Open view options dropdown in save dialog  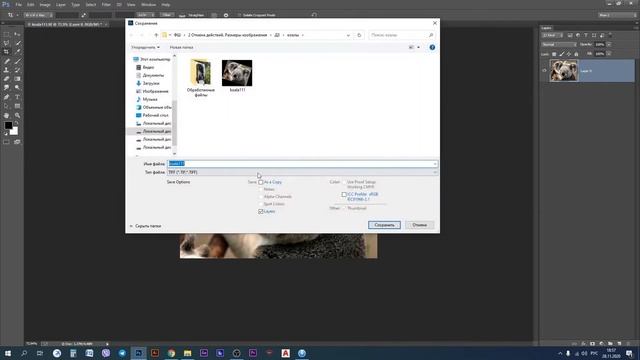418,47
